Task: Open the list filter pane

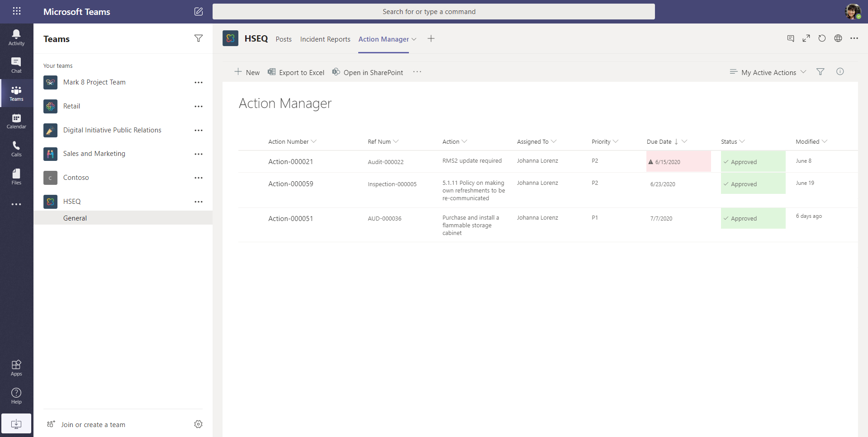Action: coord(821,71)
